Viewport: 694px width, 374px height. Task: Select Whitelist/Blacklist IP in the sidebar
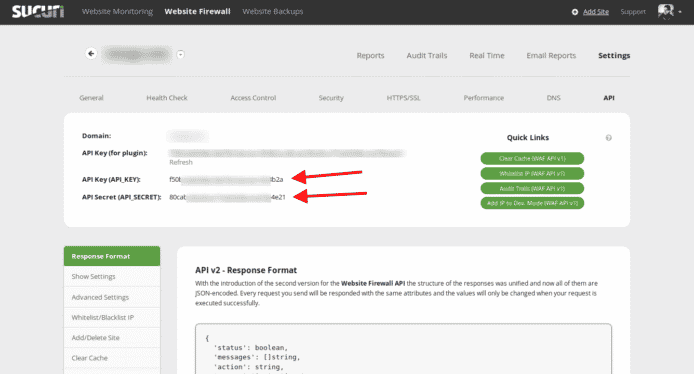coord(112,317)
